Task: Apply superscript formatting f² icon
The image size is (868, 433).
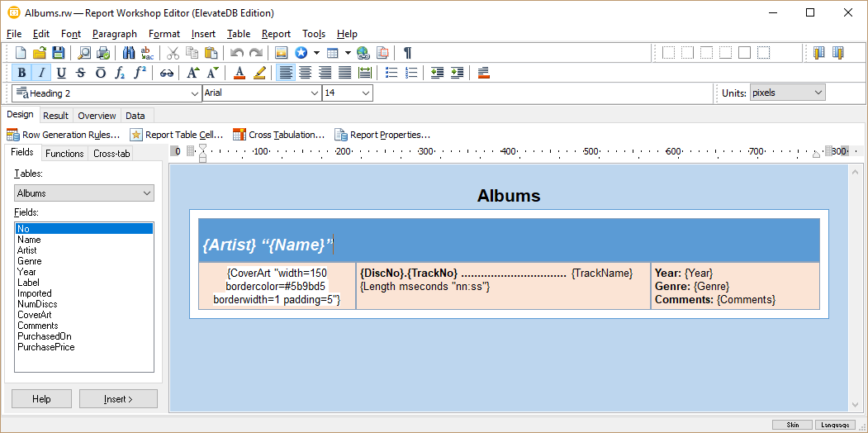Action: (140, 73)
